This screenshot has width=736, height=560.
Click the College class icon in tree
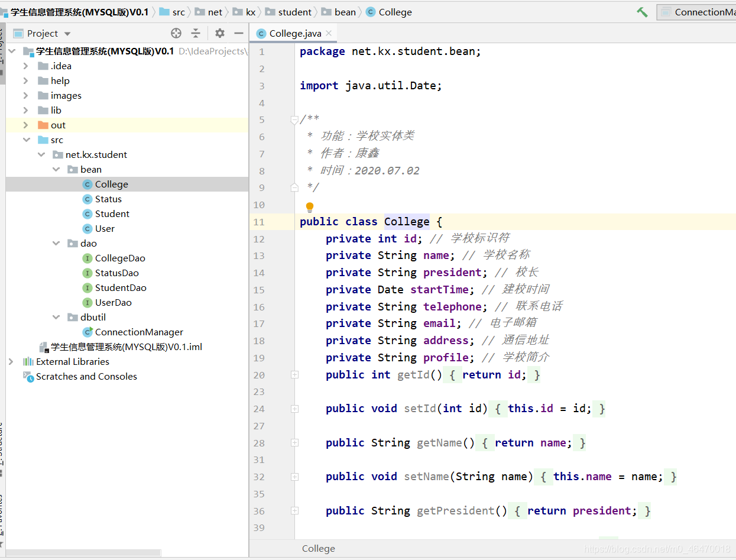click(x=87, y=184)
